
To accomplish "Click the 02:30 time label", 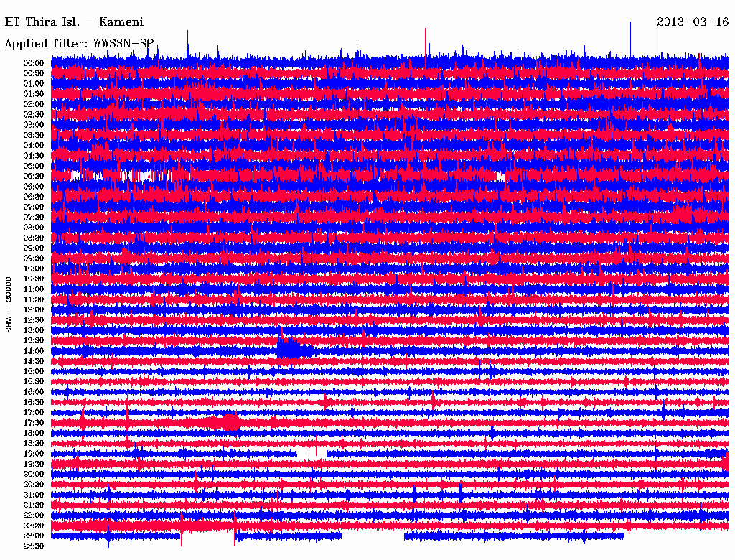I will (x=34, y=114).
